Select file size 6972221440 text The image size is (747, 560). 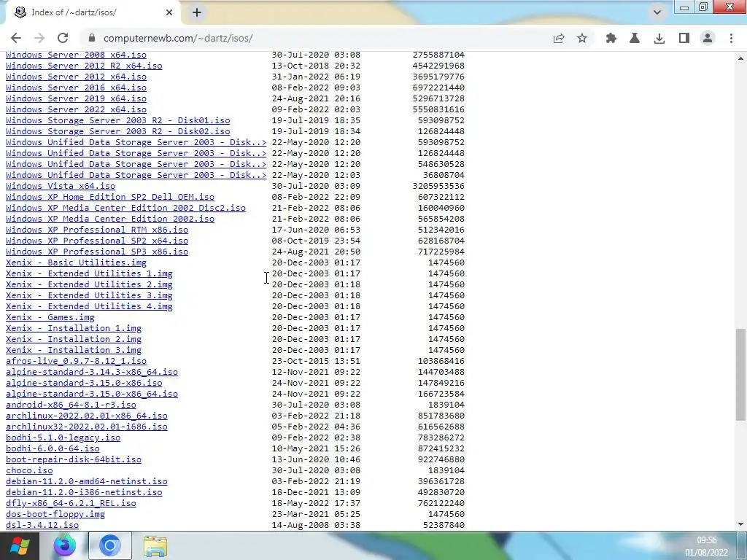[x=438, y=87]
